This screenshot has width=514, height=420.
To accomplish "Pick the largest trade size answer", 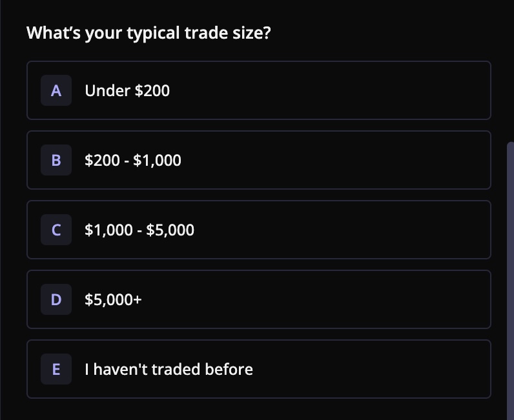I will [x=258, y=299].
